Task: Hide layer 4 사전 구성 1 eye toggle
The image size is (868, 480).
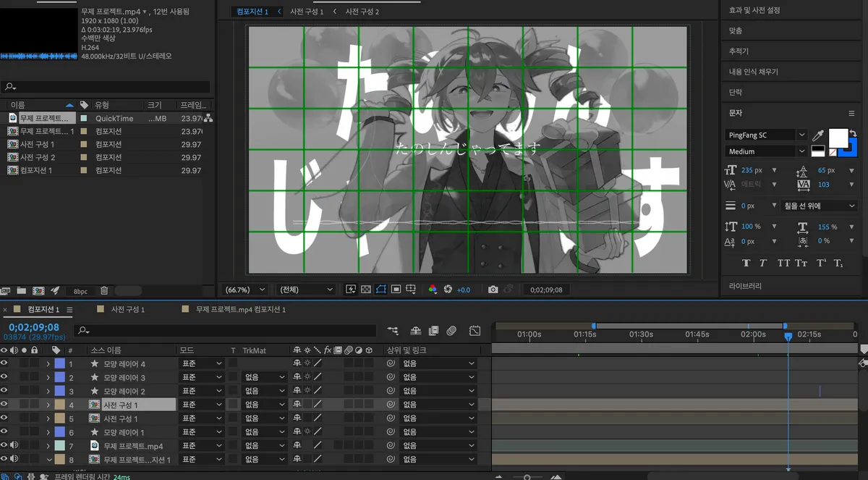Action: pos(4,405)
